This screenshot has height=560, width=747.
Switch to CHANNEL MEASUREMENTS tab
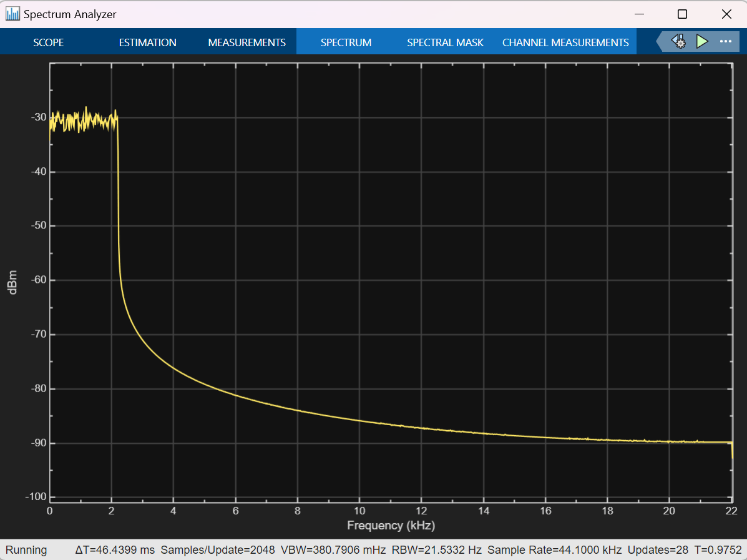point(565,42)
